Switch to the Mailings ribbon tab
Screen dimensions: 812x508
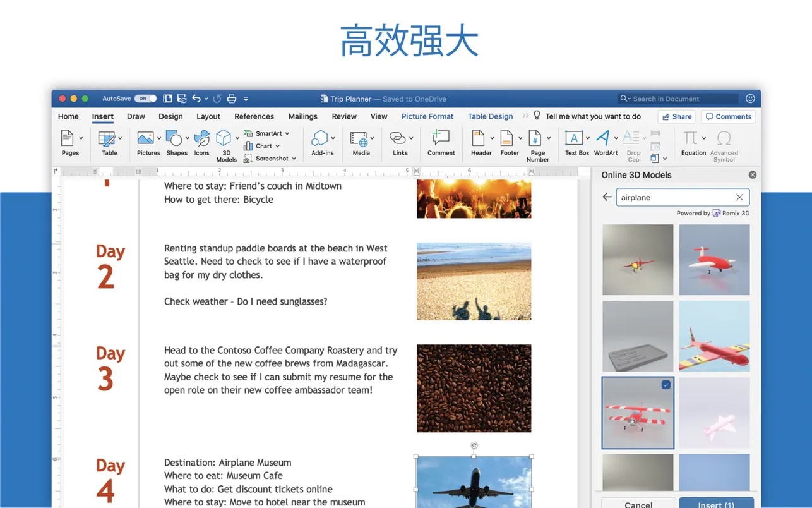tap(302, 116)
